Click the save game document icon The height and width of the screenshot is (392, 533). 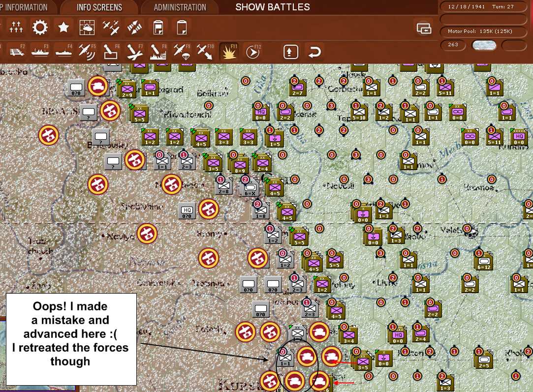pos(158,28)
